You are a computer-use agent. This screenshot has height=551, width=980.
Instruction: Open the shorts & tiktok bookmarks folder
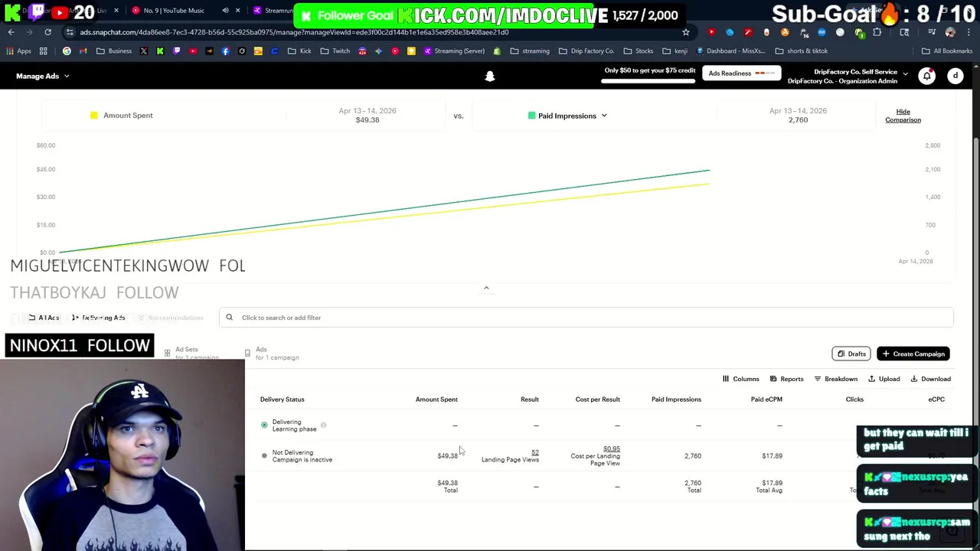801,51
